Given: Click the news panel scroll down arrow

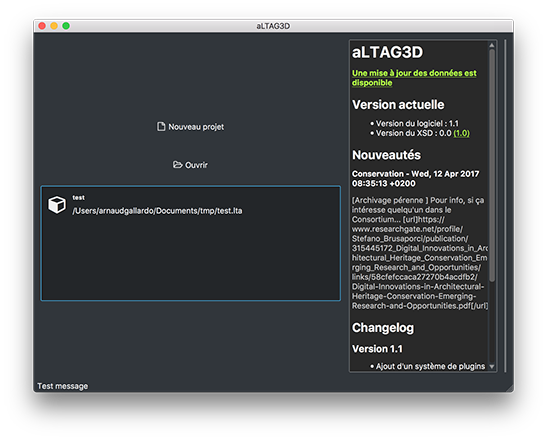Looking at the screenshot, I should point(492,366).
